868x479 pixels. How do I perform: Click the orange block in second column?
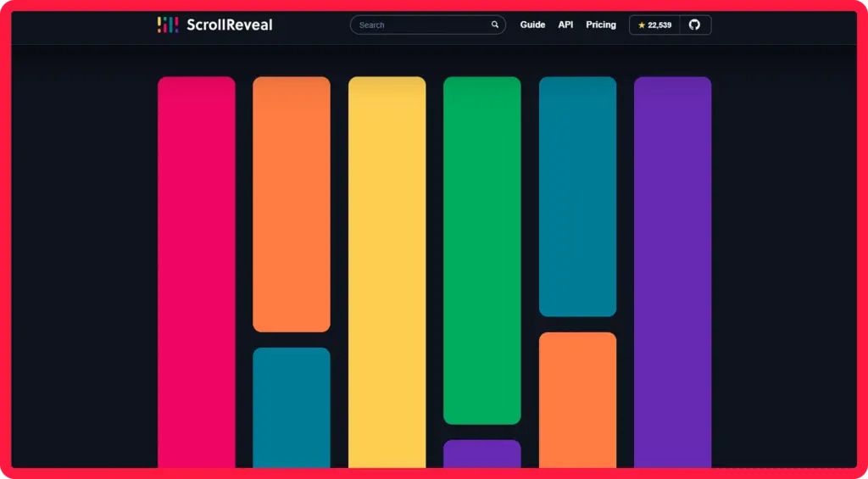tap(291, 203)
